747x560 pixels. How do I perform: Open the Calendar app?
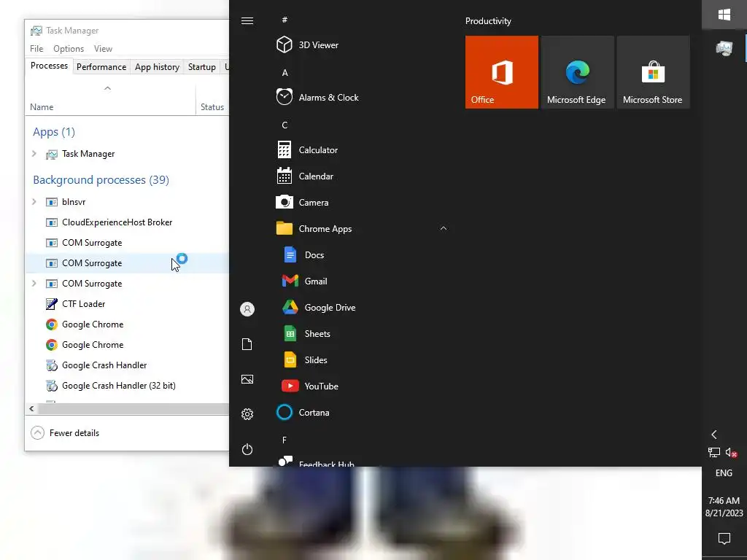pos(362,176)
